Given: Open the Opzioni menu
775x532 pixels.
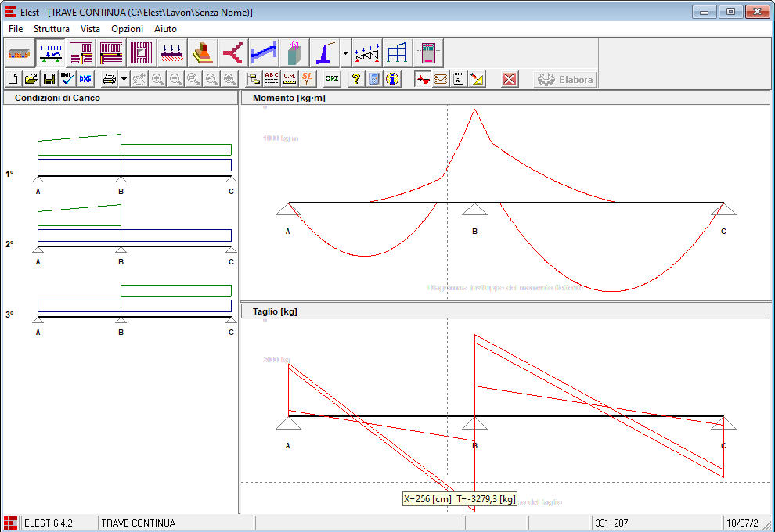Looking at the screenshot, I should click(127, 28).
